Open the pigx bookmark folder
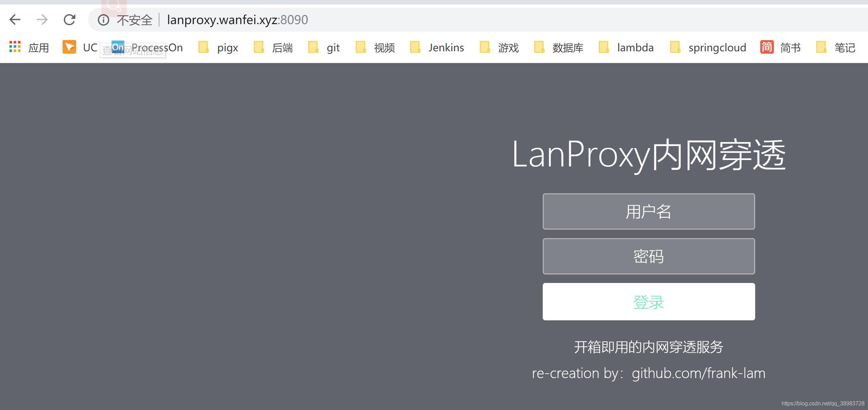The width and height of the screenshot is (868, 410). click(x=218, y=47)
